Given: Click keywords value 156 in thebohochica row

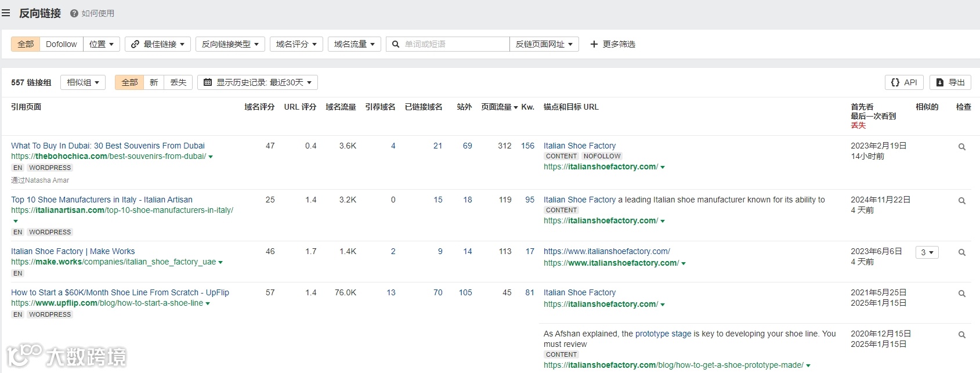Looking at the screenshot, I should (527, 146).
